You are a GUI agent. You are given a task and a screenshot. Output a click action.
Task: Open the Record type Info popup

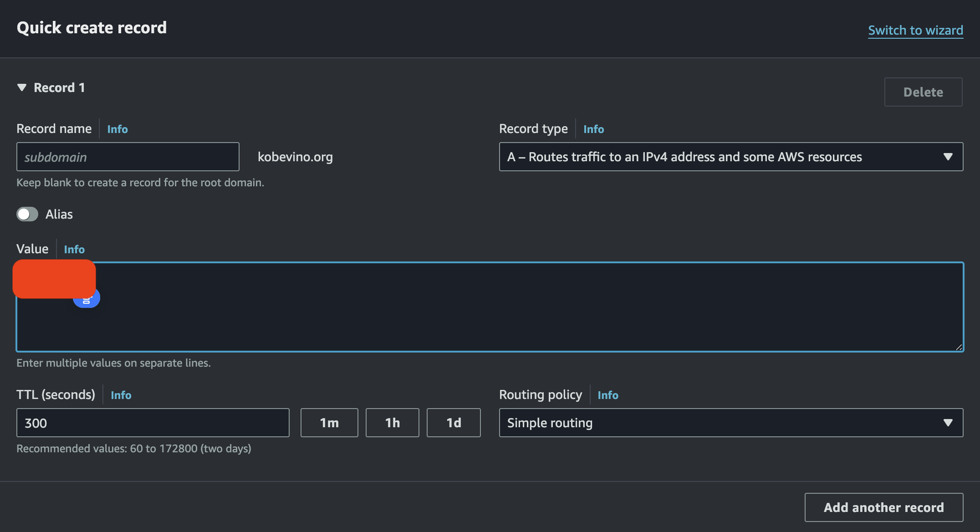(x=593, y=129)
